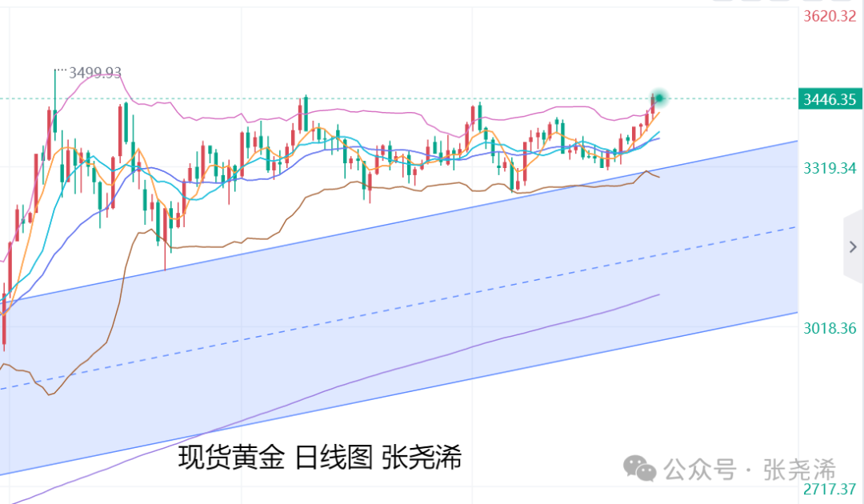This screenshot has height=504, width=864.
Task: Select the 3018.36 price axis label
Action: (829, 328)
